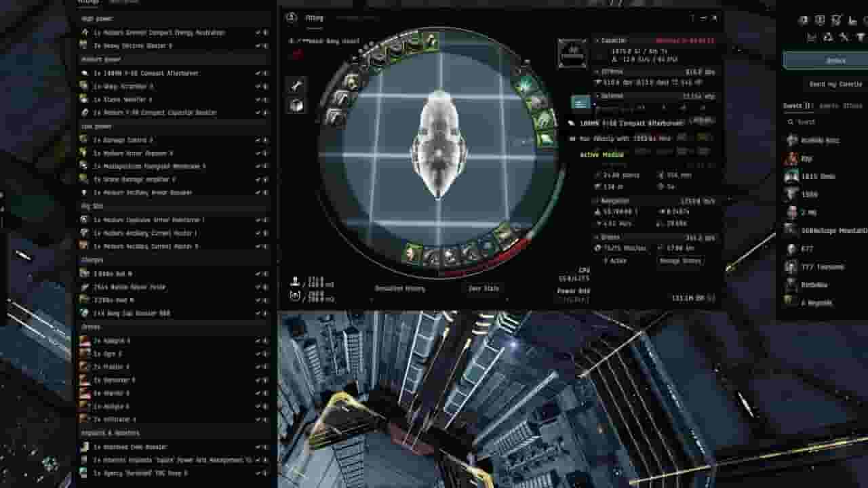This screenshot has width=868, height=488.
Task: Click the ship hull icon beside Capacitor
Action: (572, 54)
